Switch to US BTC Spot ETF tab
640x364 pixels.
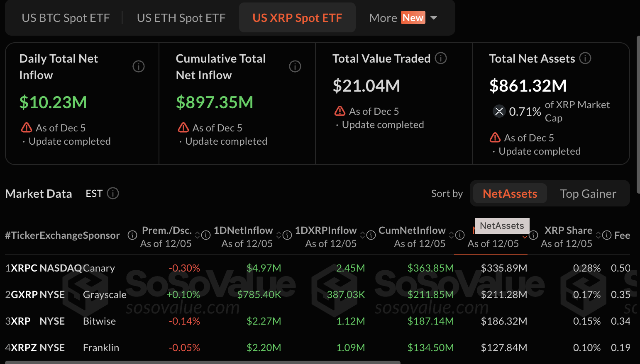click(x=66, y=18)
